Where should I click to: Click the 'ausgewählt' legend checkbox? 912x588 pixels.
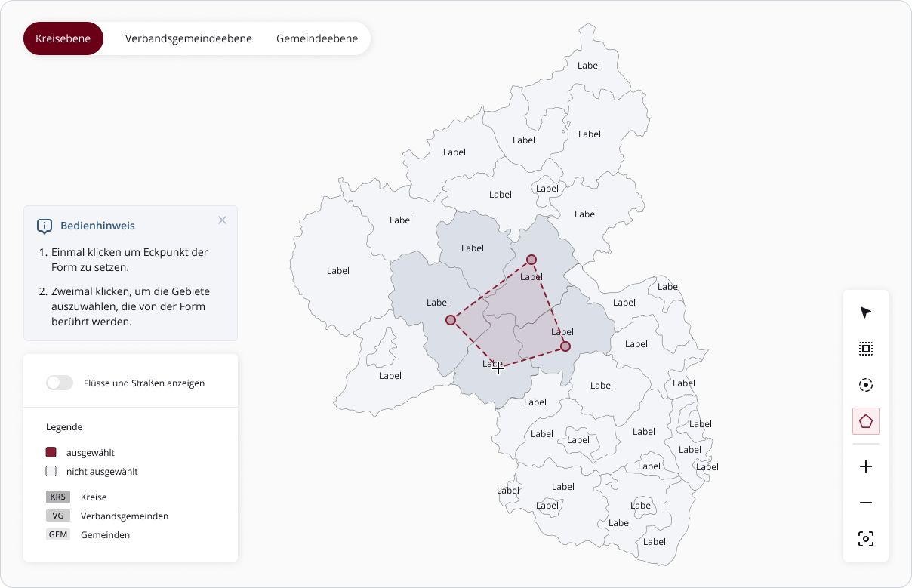point(51,452)
